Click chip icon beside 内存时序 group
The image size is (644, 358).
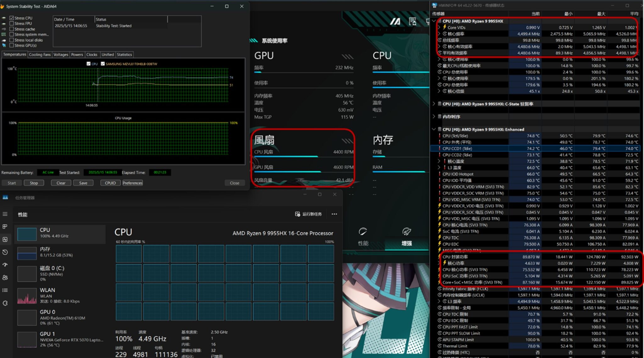coord(440,116)
